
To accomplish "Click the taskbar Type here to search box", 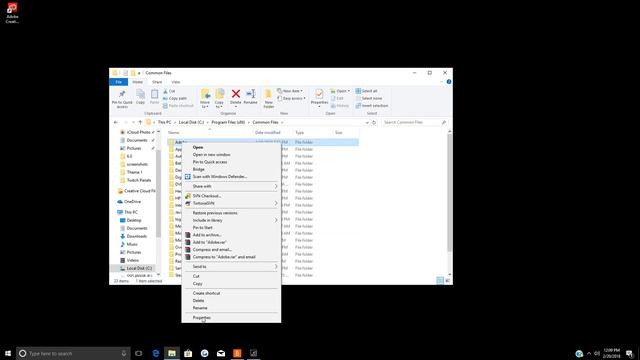I will 73,353.
